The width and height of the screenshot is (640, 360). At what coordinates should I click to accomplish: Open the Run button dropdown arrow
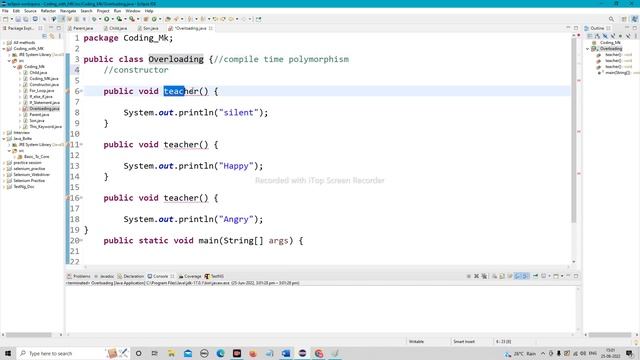(113, 19)
